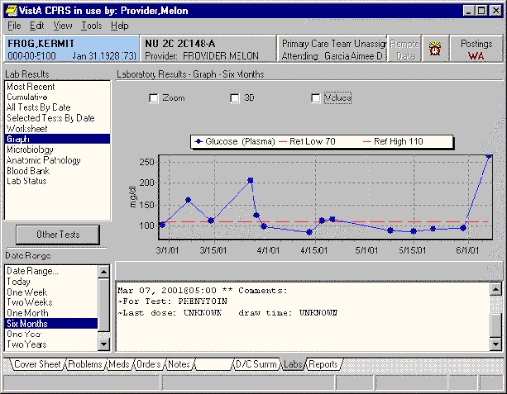Click comments pane scroll up arrow
Viewport: 507px width, 394px height.
click(x=496, y=289)
